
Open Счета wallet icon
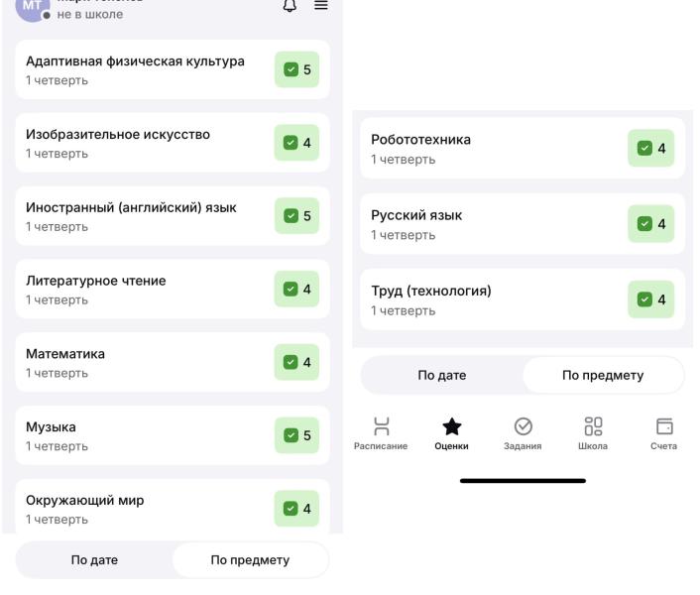point(663,432)
